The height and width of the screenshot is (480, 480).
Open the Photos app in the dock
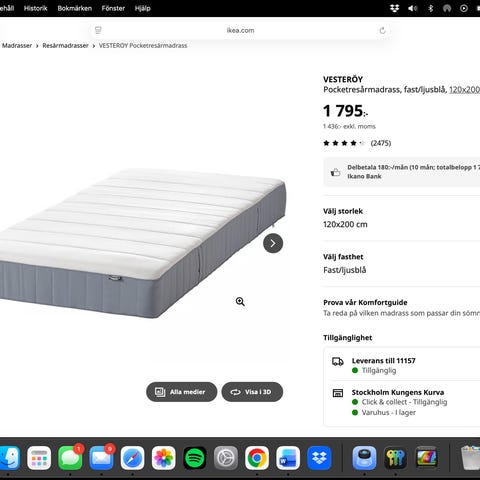coord(163,458)
